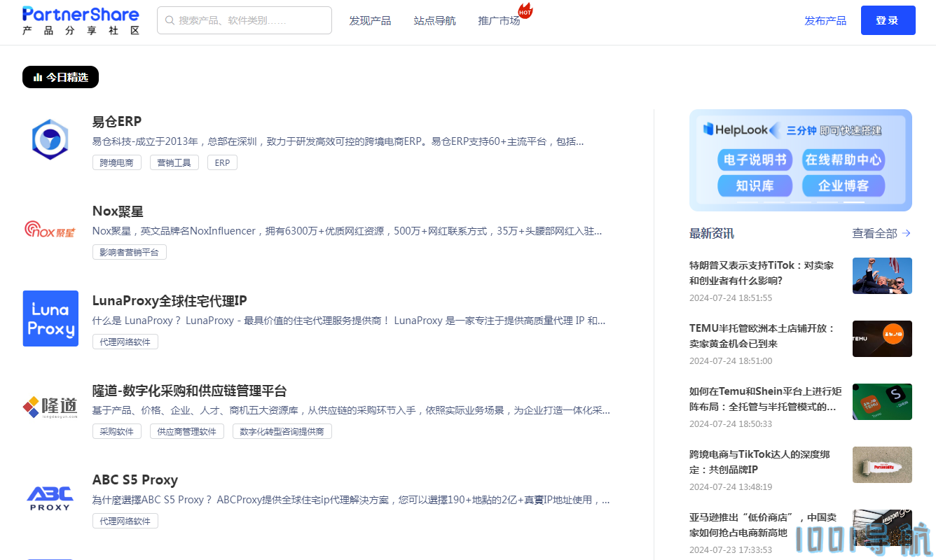Open the LunaProxy blue logo
Screen dimensions: 936x560
tap(50, 318)
